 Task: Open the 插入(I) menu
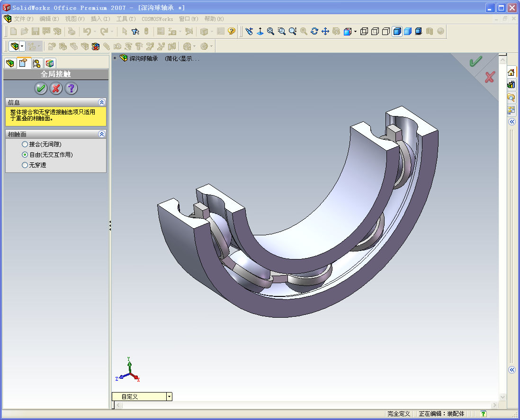pyautogui.click(x=100, y=19)
